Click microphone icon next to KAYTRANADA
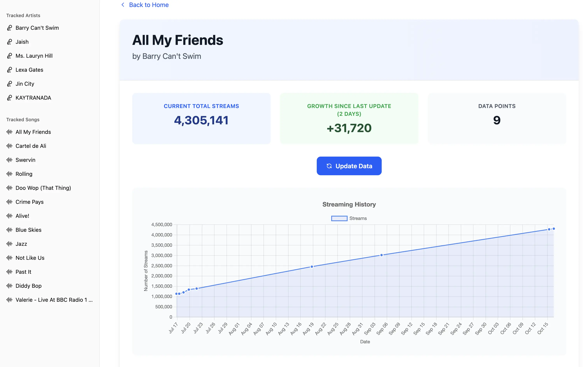The width and height of the screenshot is (588, 367). coord(10,98)
